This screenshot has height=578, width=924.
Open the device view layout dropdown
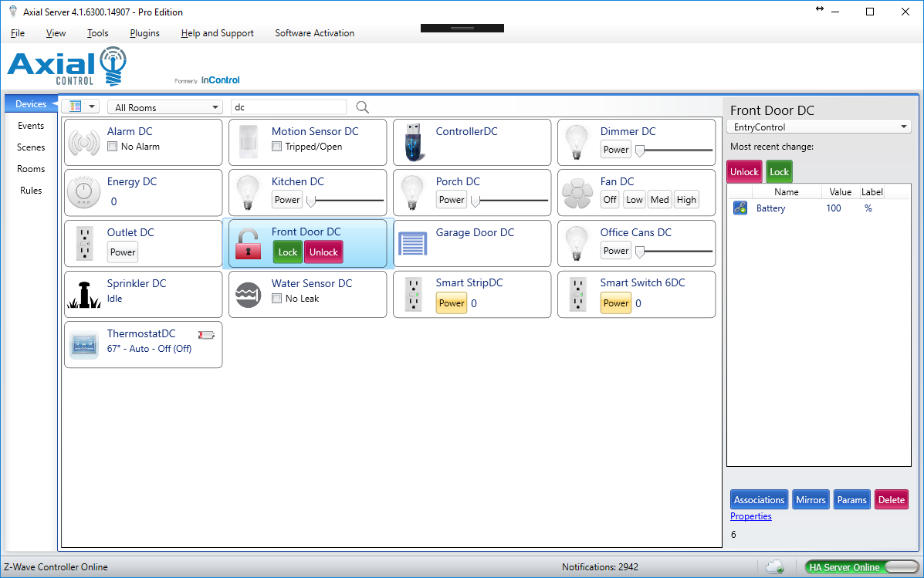pyautogui.click(x=81, y=107)
